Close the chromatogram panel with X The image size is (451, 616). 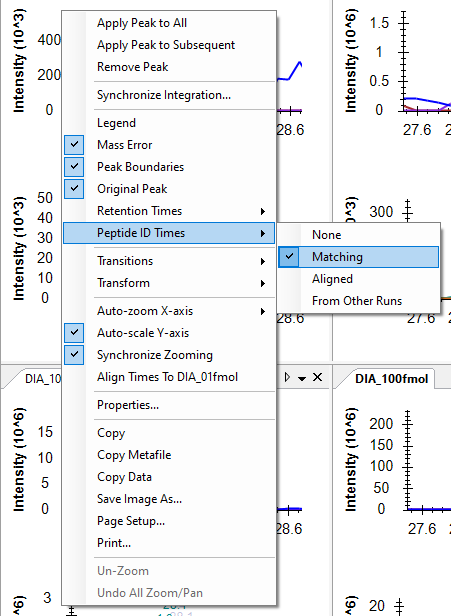[317, 378]
